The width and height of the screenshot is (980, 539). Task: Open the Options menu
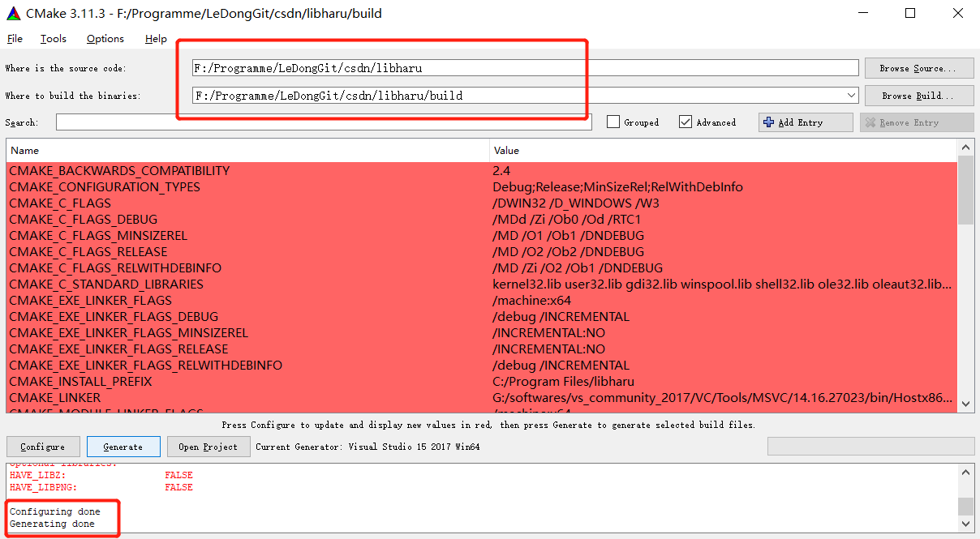click(105, 39)
